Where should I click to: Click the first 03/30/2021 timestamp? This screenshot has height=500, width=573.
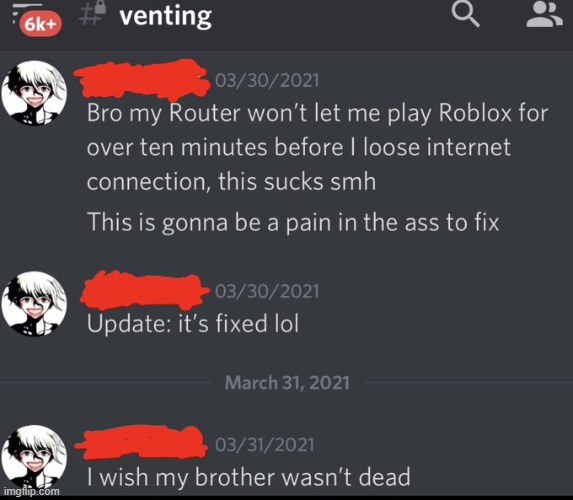pos(267,80)
